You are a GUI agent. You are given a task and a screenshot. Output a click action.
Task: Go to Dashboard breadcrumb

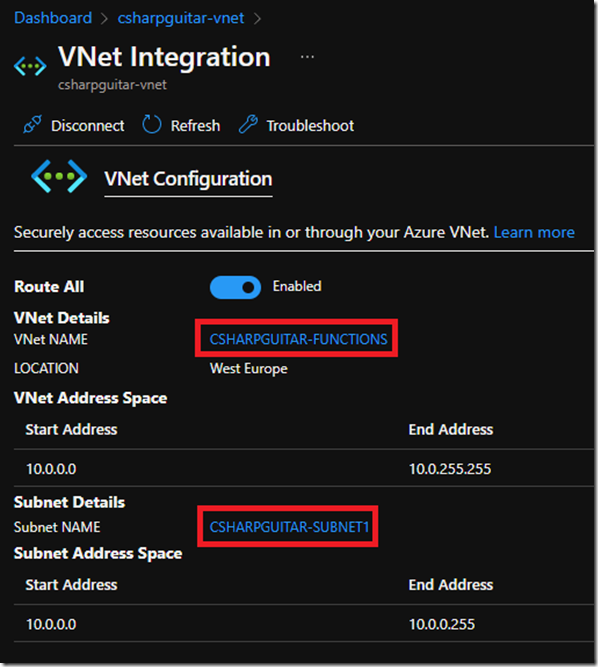tap(53, 18)
